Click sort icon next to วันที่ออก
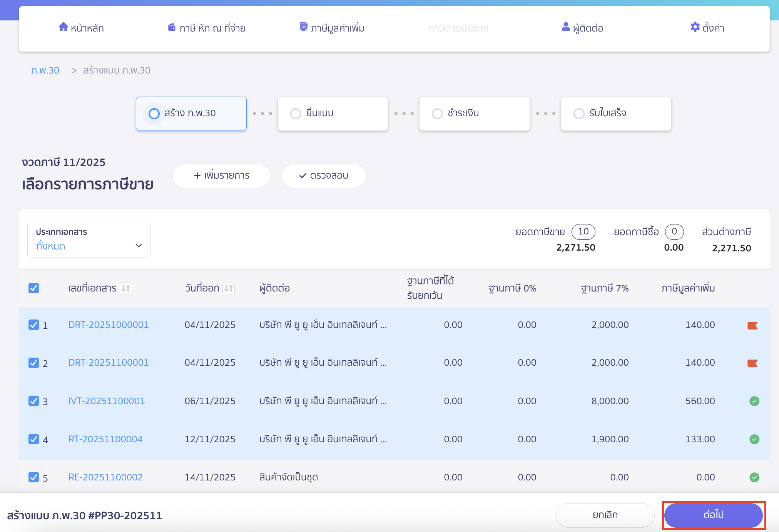The width and height of the screenshot is (779, 532). (x=229, y=288)
